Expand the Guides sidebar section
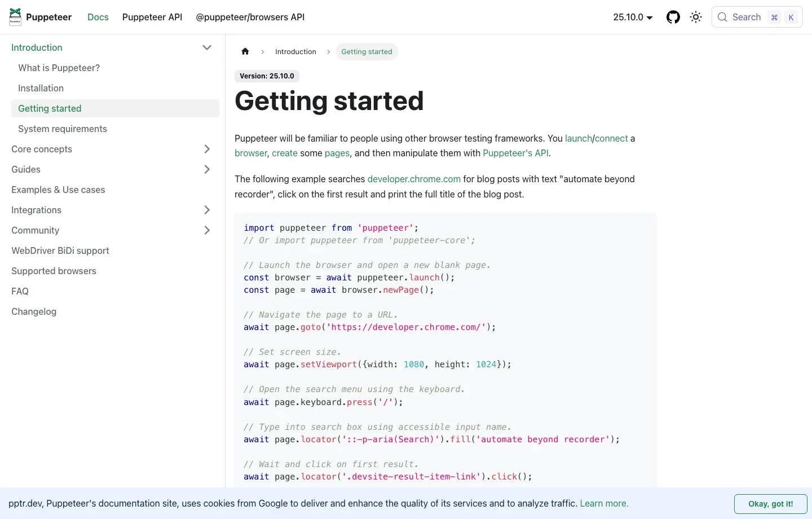This screenshot has height=519, width=812. (x=207, y=169)
